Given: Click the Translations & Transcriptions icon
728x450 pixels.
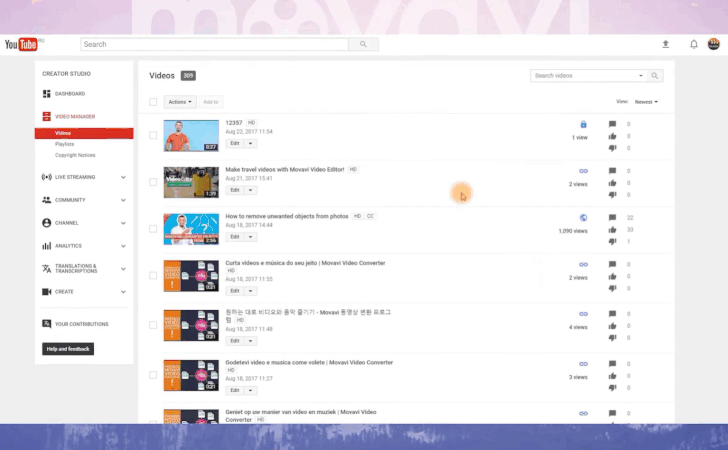Looking at the screenshot, I should tap(46, 268).
